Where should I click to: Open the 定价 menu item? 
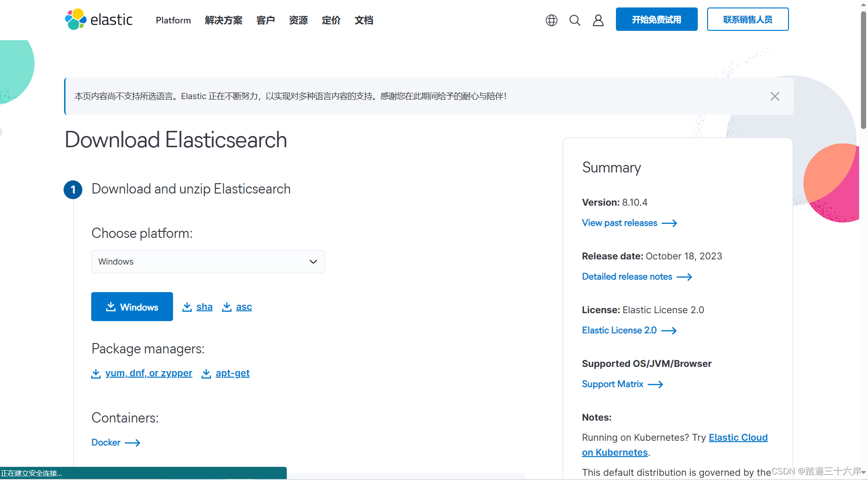(x=331, y=20)
